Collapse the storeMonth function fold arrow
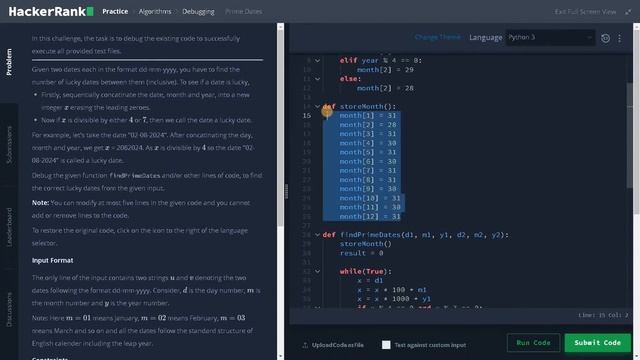The image size is (640, 360). point(317,106)
